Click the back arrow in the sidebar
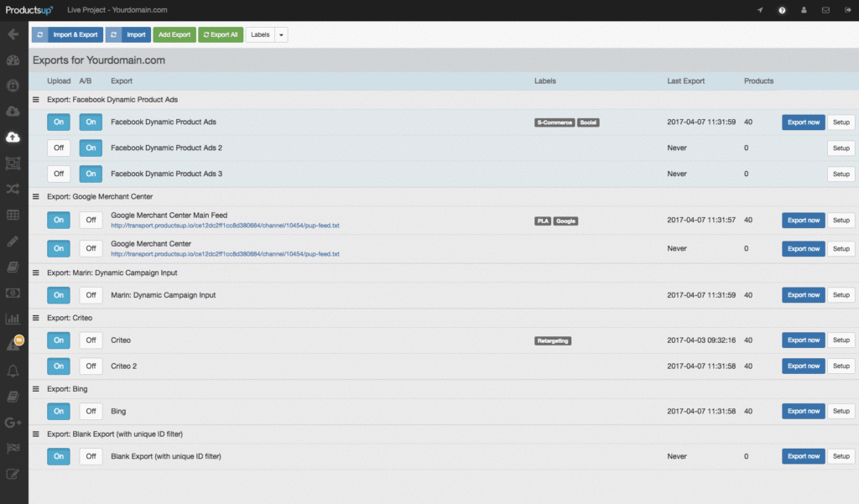Viewport: 859px width, 504px height. tap(13, 34)
